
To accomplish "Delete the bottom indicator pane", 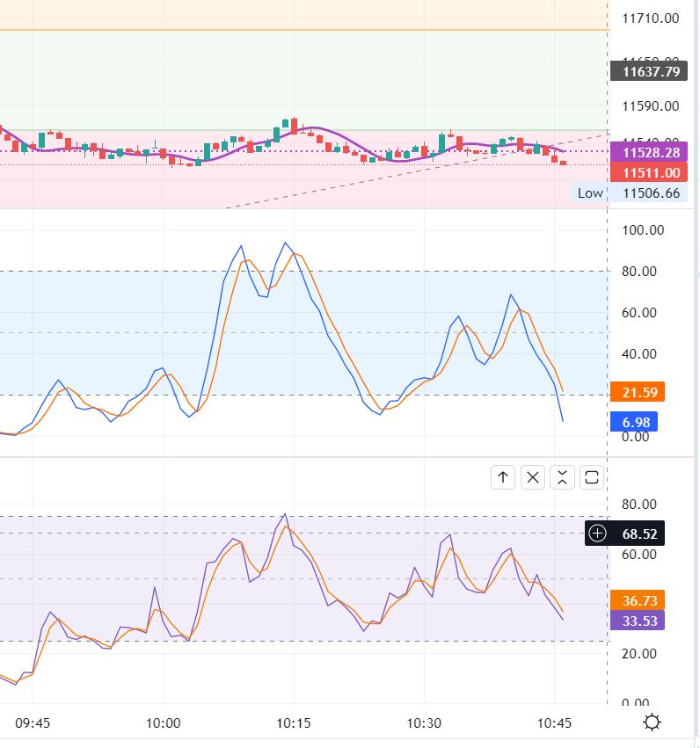I will tap(533, 477).
